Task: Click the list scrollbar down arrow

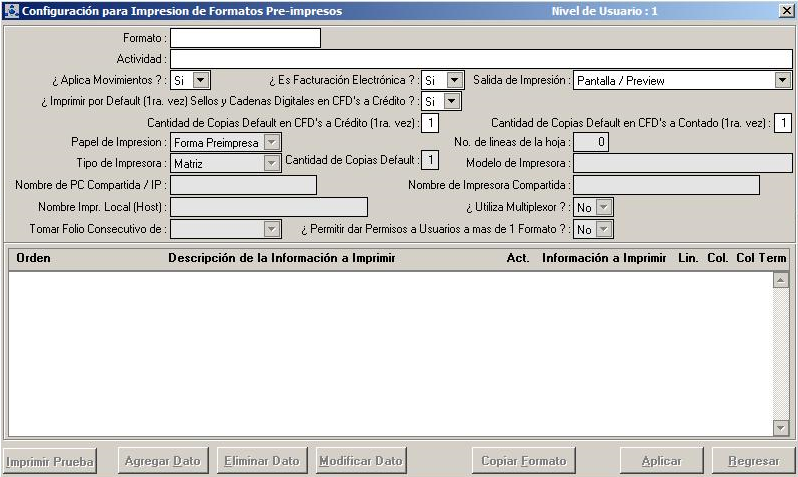Action: 781,428
